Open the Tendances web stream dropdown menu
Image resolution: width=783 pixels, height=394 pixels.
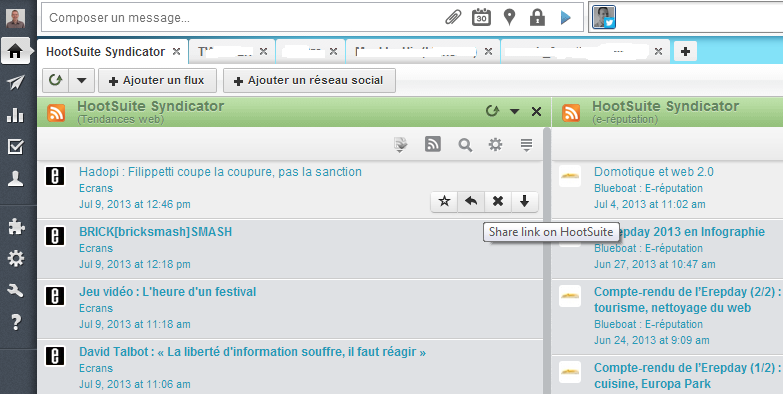point(515,111)
